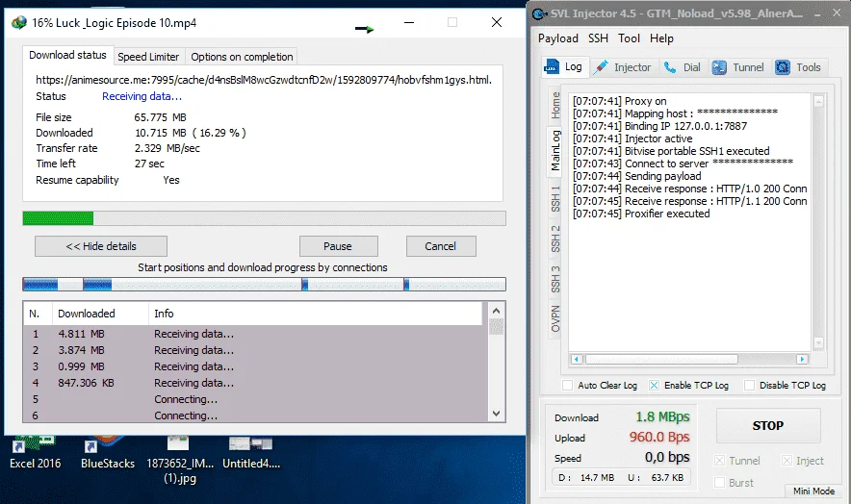Screen dimensions: 851x504
Task: Click the animesource.me download URL text
Action: [x=264, y=80]
